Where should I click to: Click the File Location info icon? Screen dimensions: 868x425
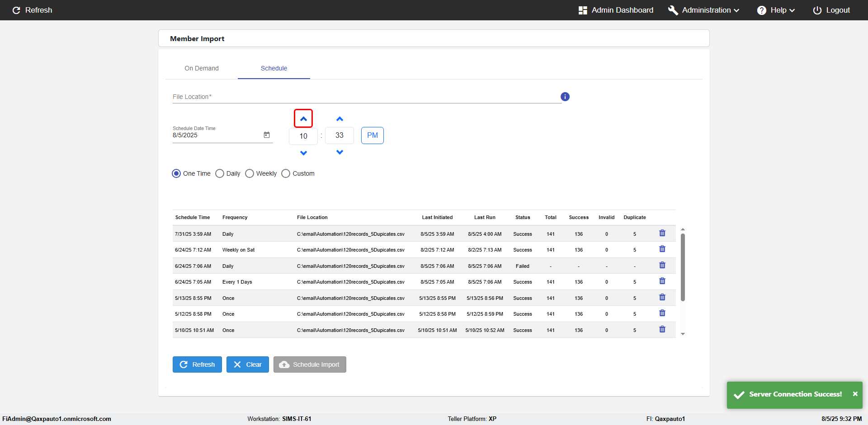[565, 97]
